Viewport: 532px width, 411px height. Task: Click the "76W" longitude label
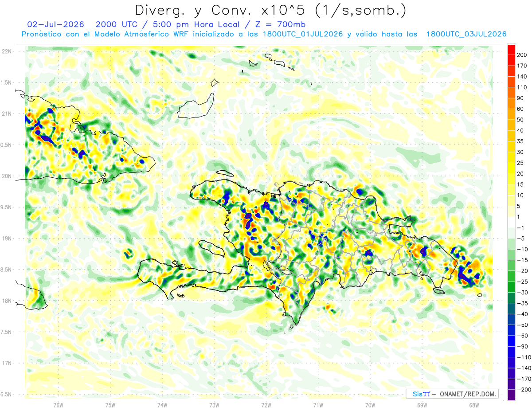click(58, 405)
